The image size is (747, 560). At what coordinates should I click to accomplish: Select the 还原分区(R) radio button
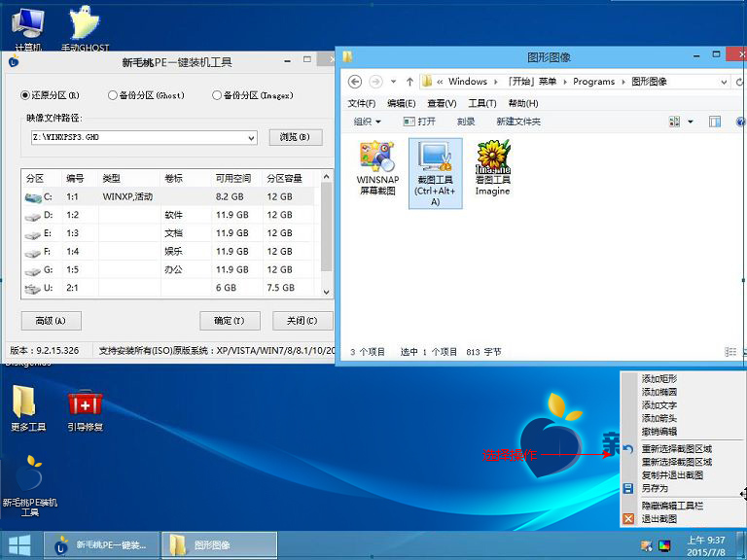[24, 95]
